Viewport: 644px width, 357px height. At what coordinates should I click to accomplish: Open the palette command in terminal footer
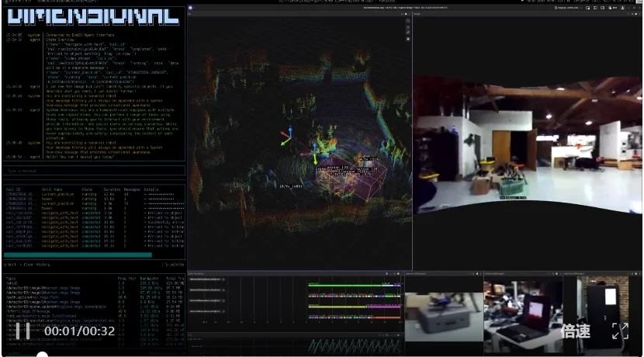click(174, 265)
